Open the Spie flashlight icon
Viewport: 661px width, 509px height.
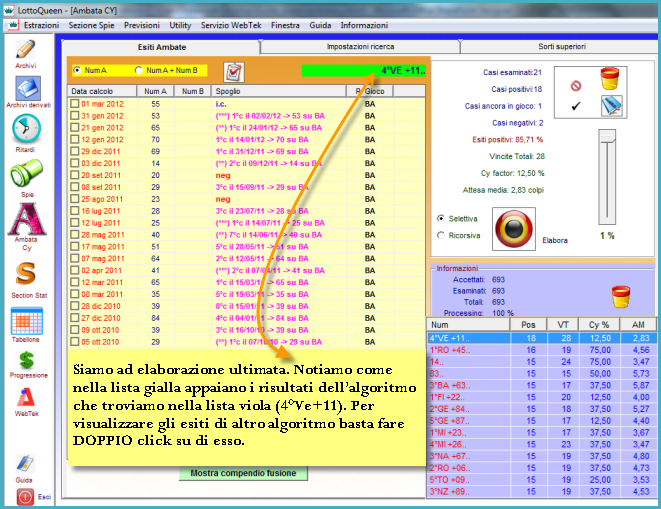[x=27, y=173]
